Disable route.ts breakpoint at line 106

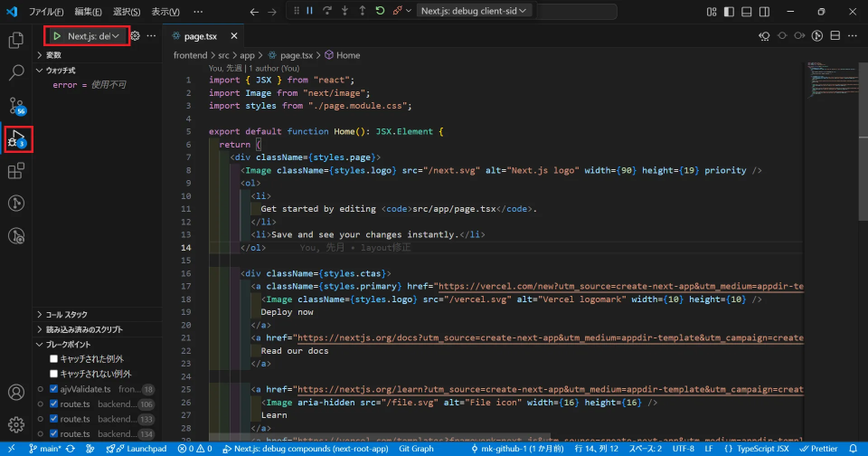53,404
